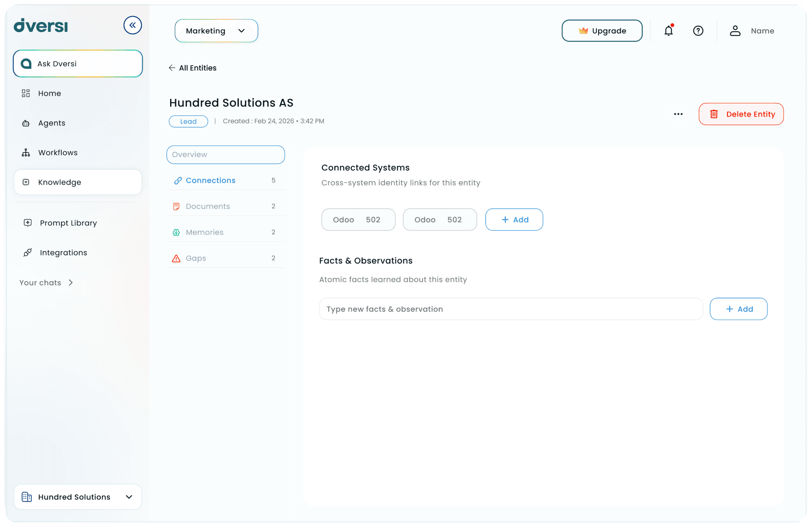Image resolution: width=812 pixels, height=528 pixels.
Task: Switch to the Overview tab
Action: click(x=226, y=155)
